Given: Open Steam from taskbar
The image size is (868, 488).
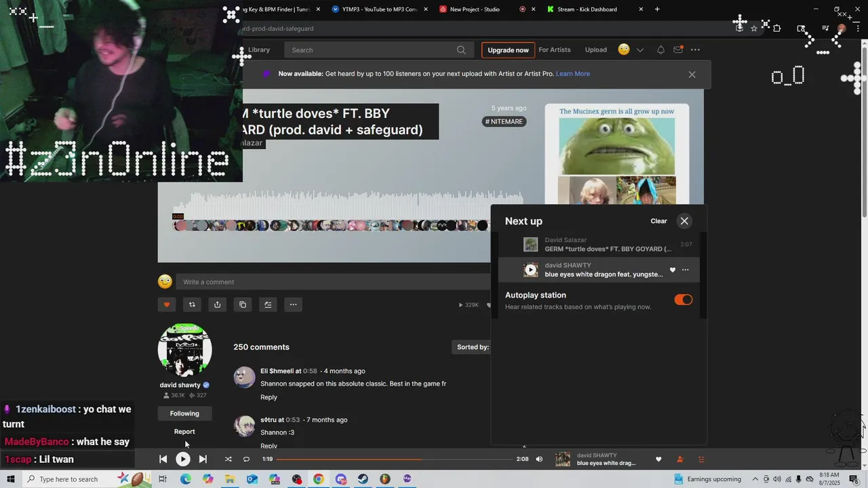Looking at the screenshot, I should (x=363, y=479).
